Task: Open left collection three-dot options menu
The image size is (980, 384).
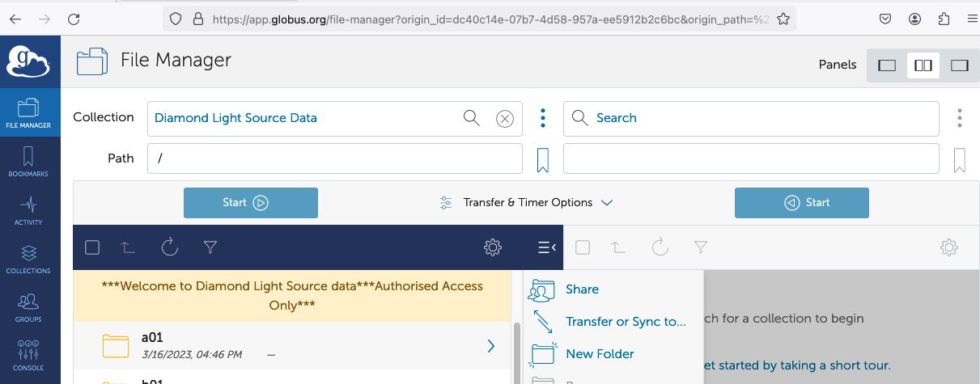Action: 543,118
